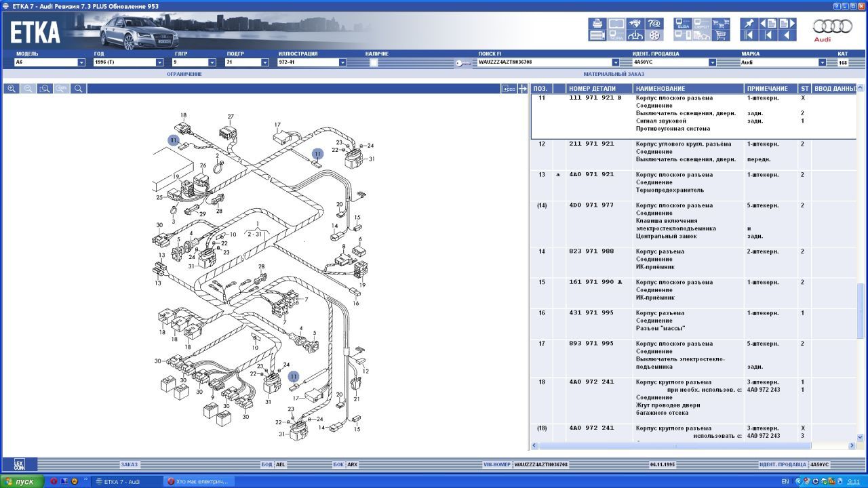Click the Наименование column header
868x488 pixels.
point(689,89)
